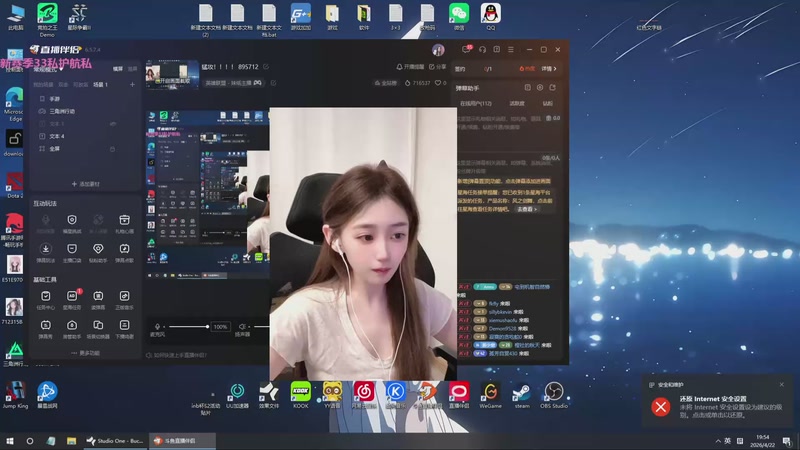Open the headset customer service icon
Viewport: 800px width, 450px height.
pyautogui.click(x=482, y=49)
